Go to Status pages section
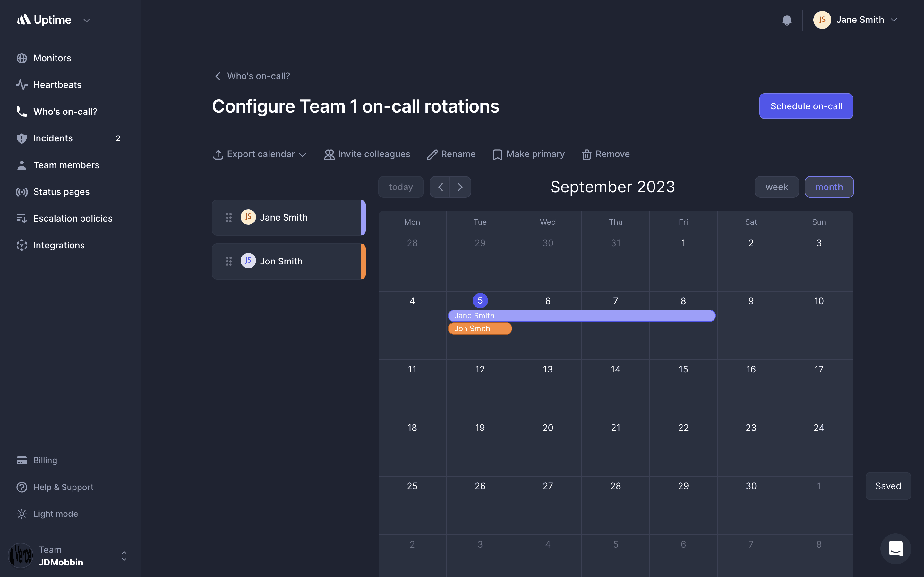The image size is (924, 577). point(61,192)
